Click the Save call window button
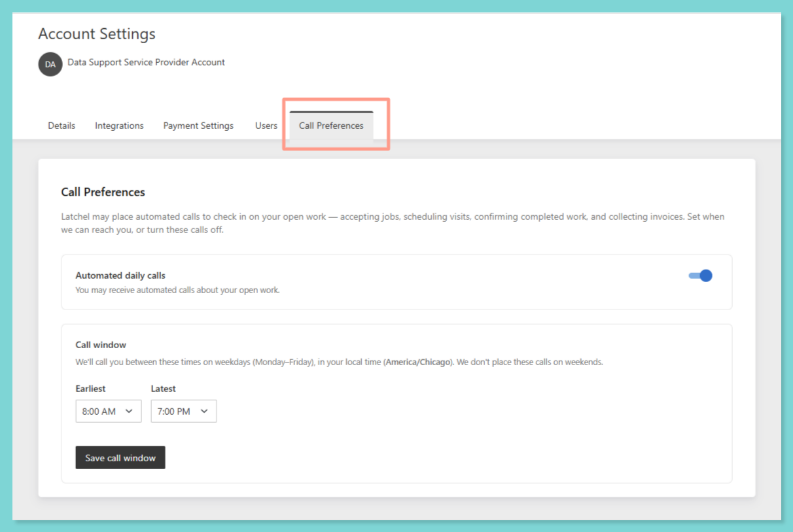The width and height of the screenshot is (793, 532). click(120, 457)
